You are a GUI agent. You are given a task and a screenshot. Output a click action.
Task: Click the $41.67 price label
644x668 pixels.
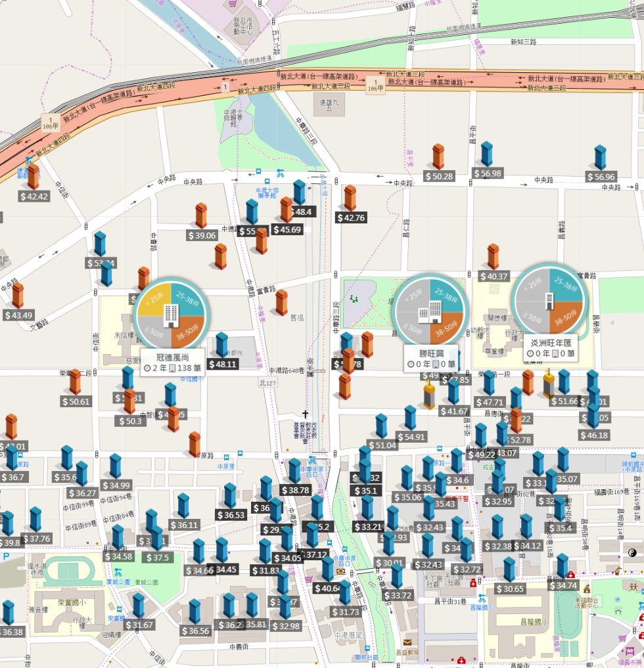[x=454, y=412]
